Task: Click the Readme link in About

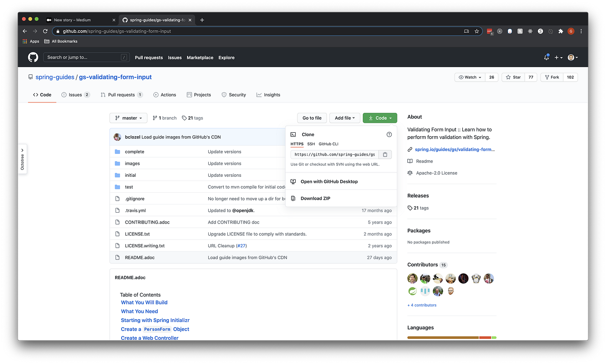Action: point(424,161)
